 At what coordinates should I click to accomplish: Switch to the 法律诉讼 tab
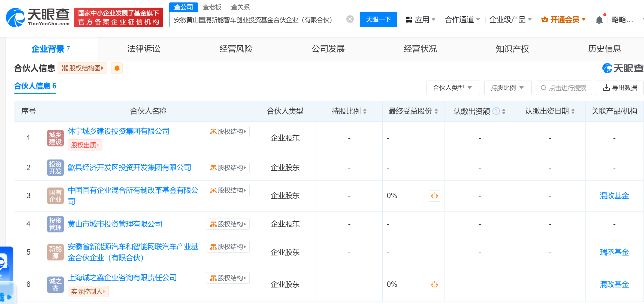click(144, 49)
